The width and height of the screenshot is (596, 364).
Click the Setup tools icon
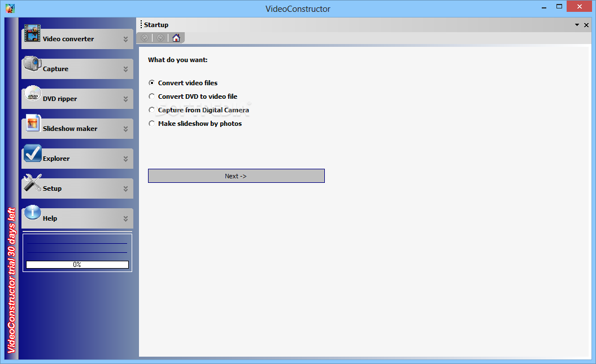click(x=32, y=183)
